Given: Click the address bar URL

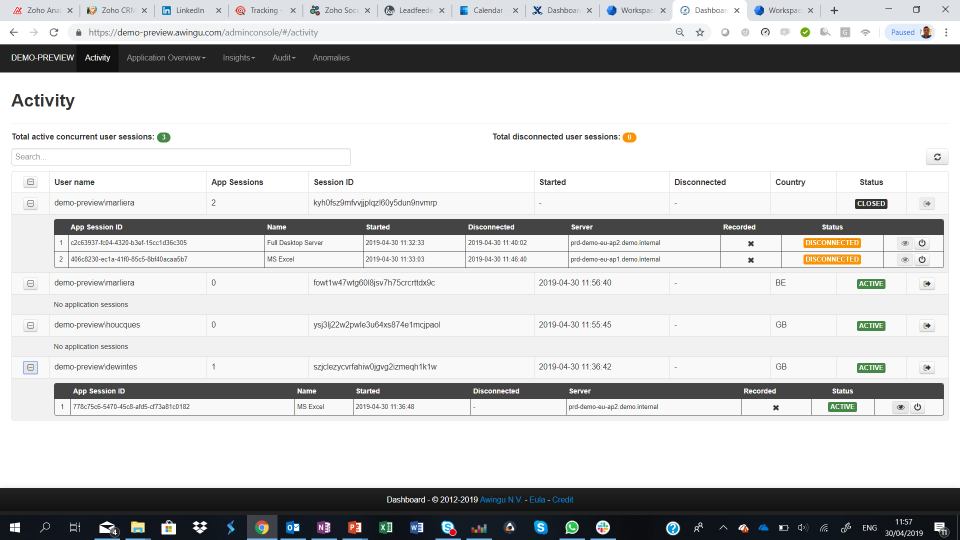Looking at the screenshot, I should pos(203,32).
